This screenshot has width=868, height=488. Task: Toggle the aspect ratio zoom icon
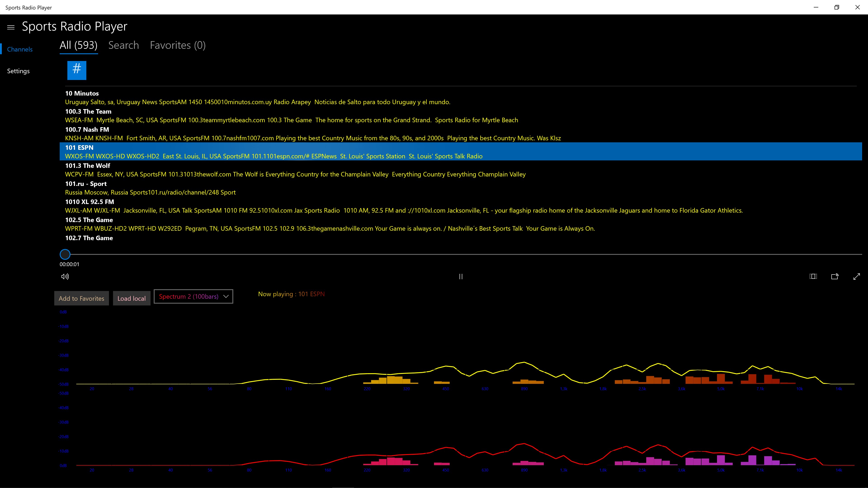pos(813,277)
